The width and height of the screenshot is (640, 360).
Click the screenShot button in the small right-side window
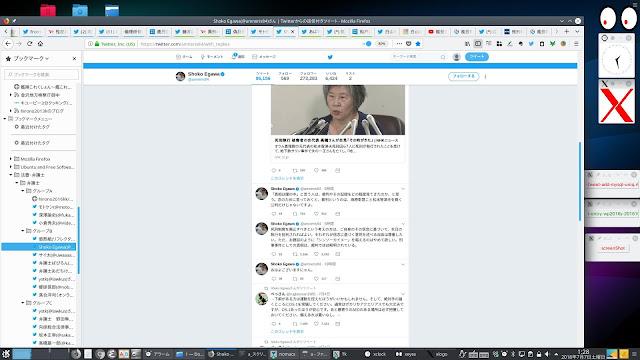click(613, 248)
